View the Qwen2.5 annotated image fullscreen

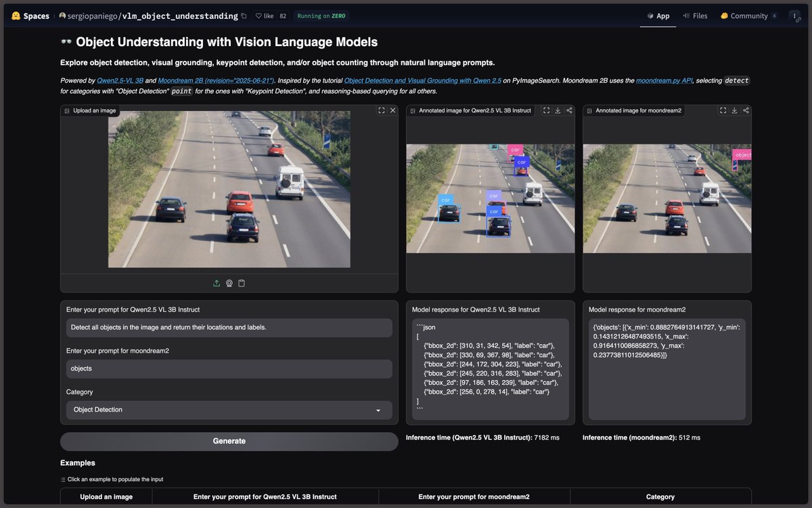point(546,110)
